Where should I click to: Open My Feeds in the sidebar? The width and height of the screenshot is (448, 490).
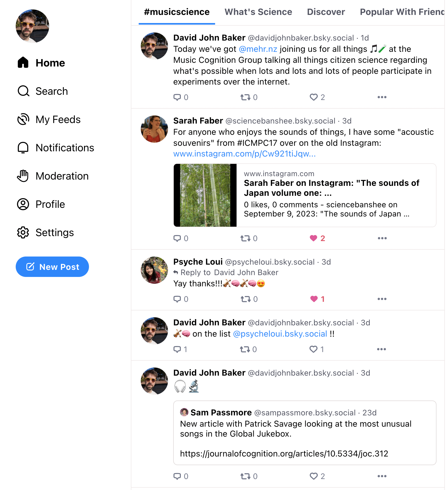49,119
